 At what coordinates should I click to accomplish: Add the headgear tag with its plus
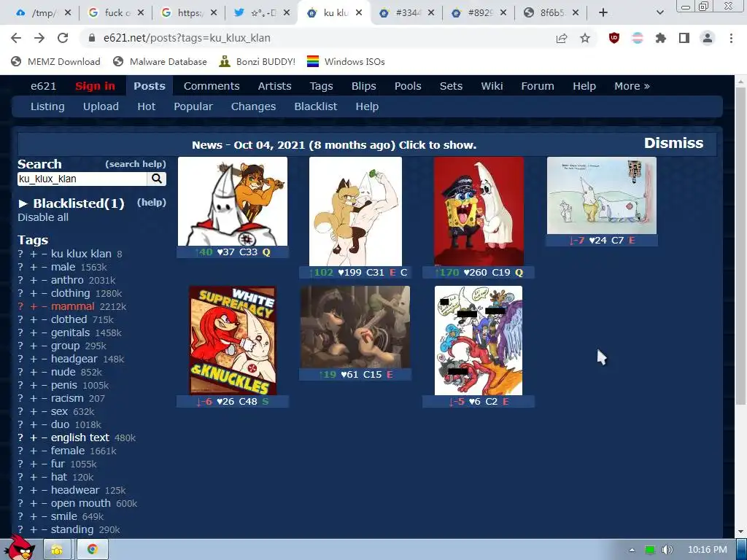tap(34, 359)
